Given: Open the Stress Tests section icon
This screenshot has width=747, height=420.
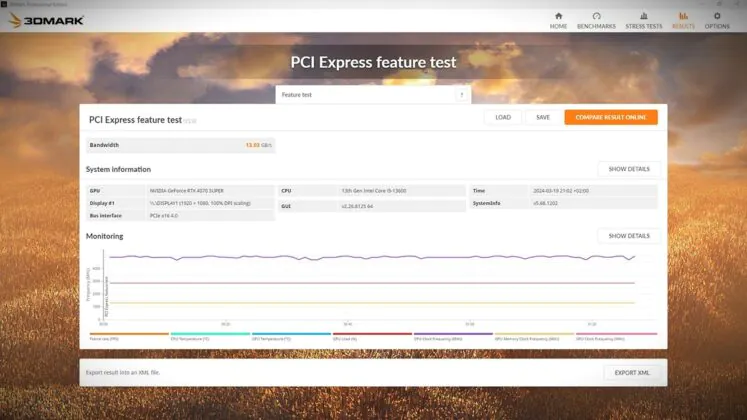Looking at the screenshot, I should (x=644, y=16).
